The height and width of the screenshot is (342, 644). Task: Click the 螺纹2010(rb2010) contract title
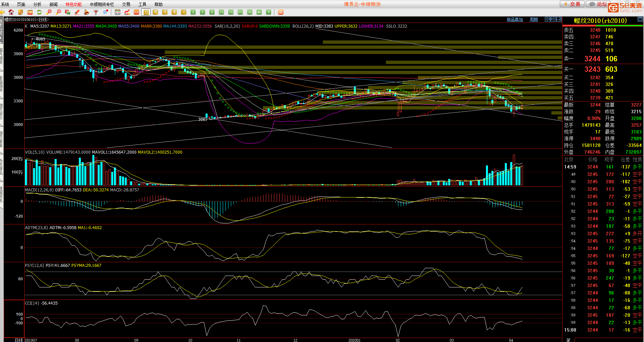pos(600,21)
